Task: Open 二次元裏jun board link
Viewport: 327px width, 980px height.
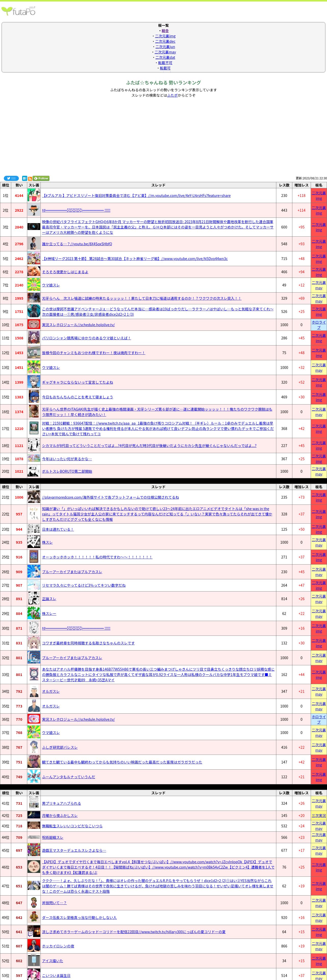Action: click(x=165, y=47)
